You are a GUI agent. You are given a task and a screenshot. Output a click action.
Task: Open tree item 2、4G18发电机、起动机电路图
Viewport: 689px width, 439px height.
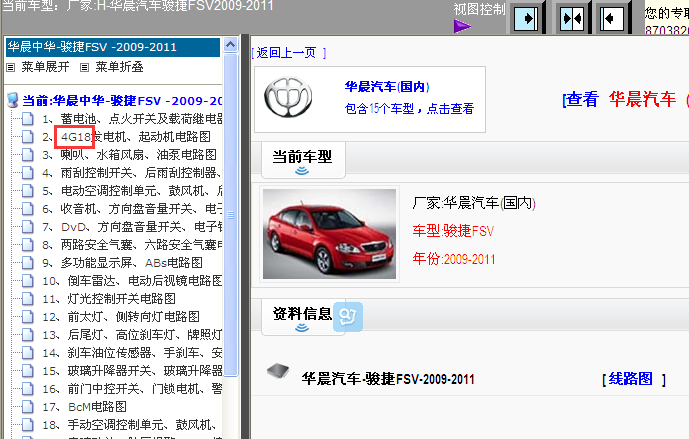tap(127, 137)
